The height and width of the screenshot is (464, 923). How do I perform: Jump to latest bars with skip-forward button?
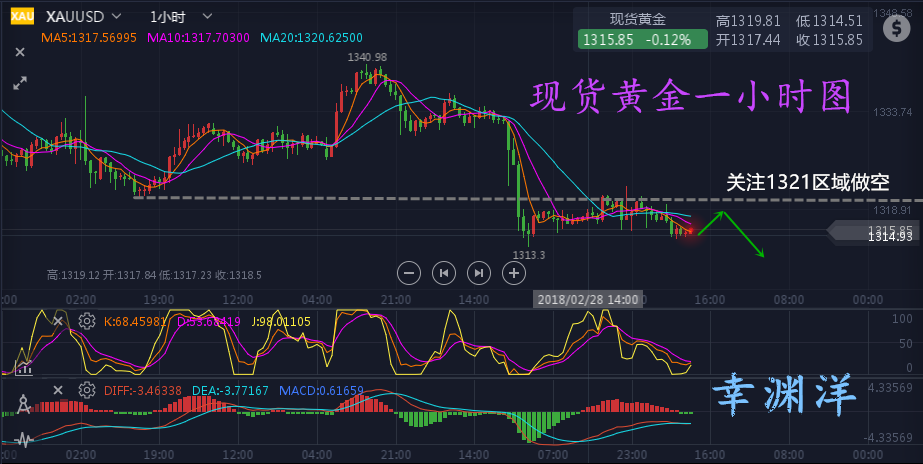point(480,271)
